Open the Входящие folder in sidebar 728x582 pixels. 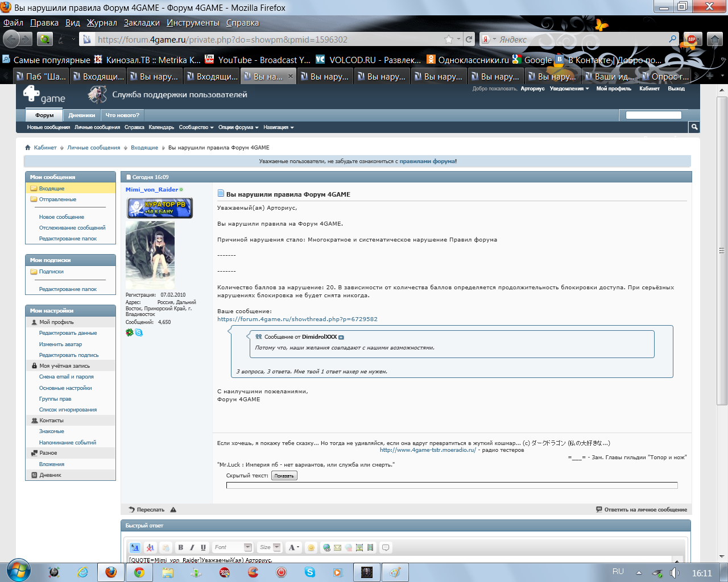pos(52,189)
